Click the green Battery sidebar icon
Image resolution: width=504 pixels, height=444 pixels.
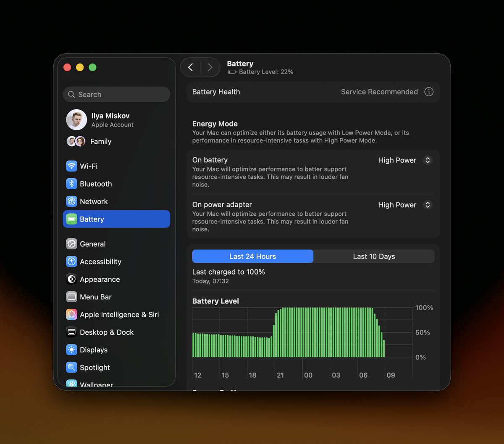pyautogui.click(x=71, y=219)
